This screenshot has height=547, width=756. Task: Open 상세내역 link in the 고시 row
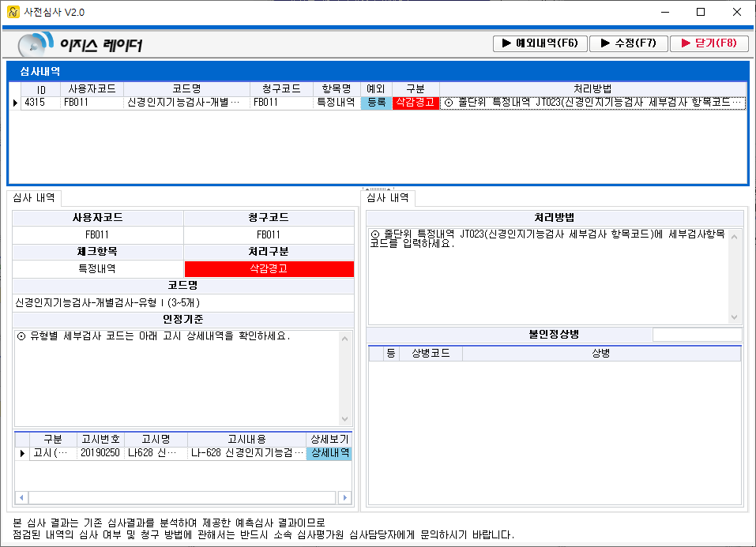(x=329, y=454)
